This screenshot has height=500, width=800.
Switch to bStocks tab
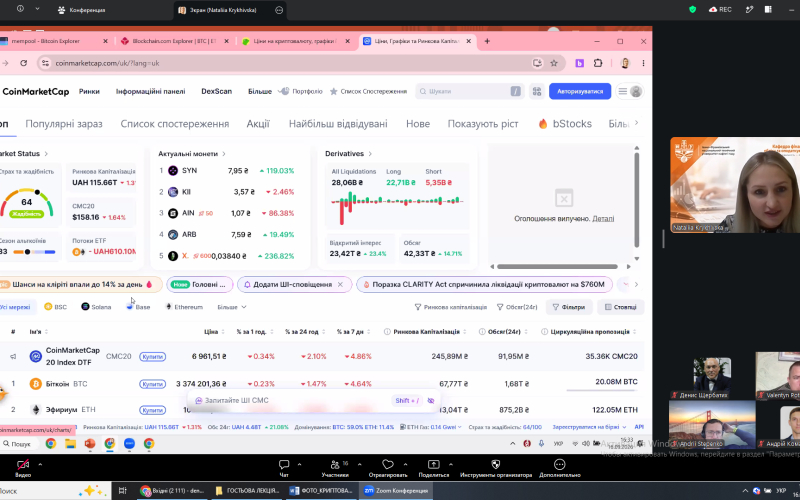565,123
